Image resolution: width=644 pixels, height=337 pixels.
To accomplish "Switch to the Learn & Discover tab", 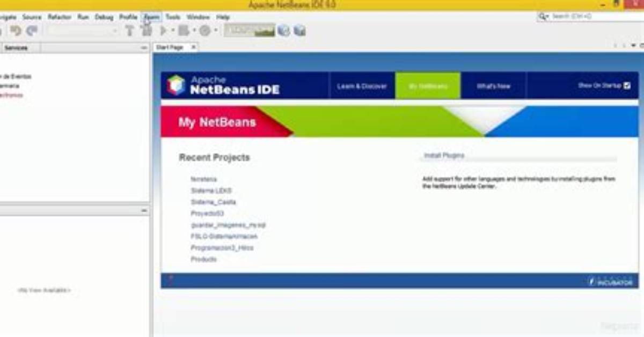I will point(362,86).
